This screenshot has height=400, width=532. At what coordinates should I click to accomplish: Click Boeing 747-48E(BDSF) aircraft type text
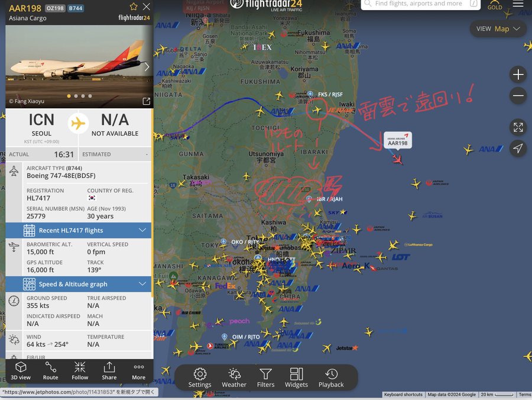point(61,176)
